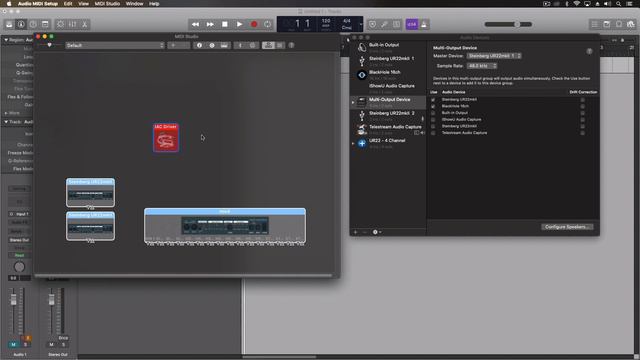Open the Window menu

point(134,4)
